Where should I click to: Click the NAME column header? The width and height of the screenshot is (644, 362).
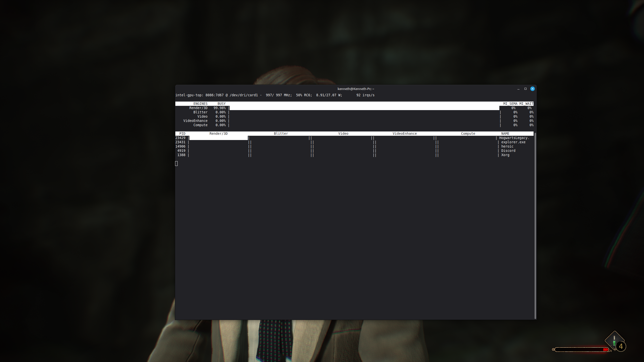click(x=505, y=133)
